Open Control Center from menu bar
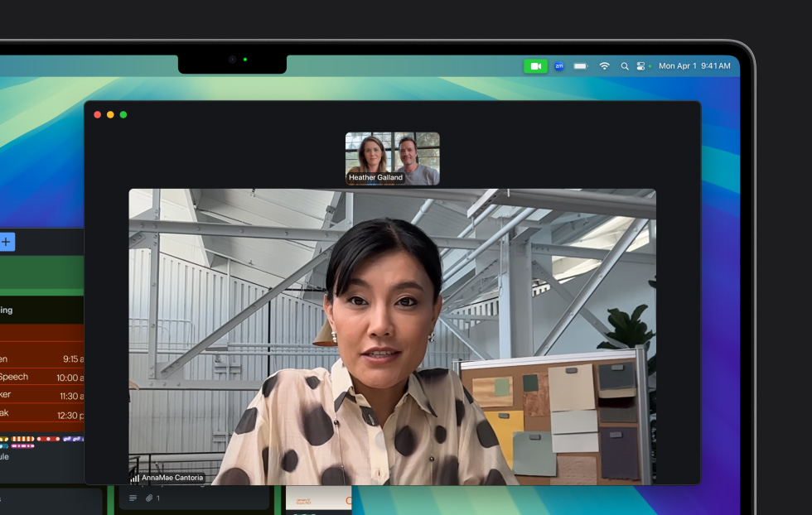Screen dimensions: 812x515 (x=641, y=66)
